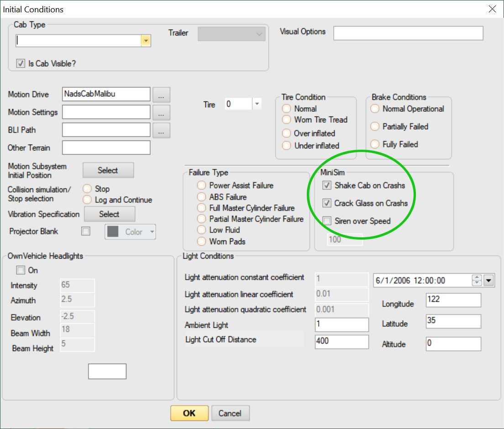The width and height of the screenshot is (504, 429).
Task: Select Worn Pads failure type
Action: tap(201, 241)
